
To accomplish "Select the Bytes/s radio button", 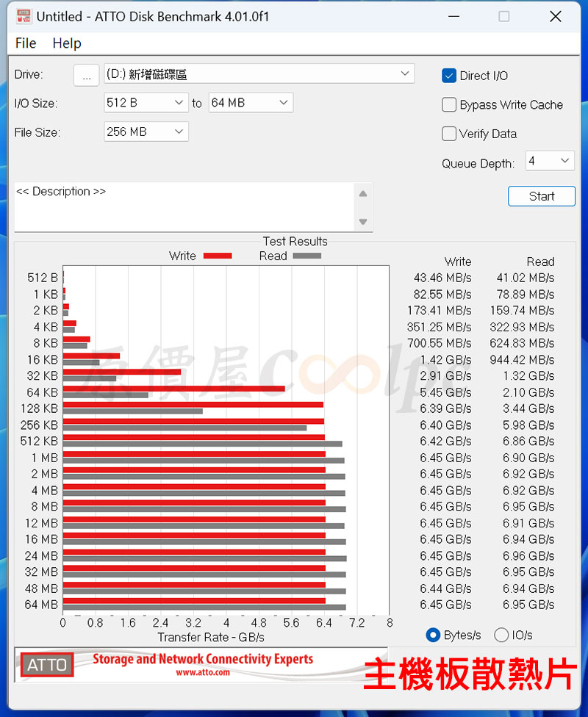I will coord(433,635).
